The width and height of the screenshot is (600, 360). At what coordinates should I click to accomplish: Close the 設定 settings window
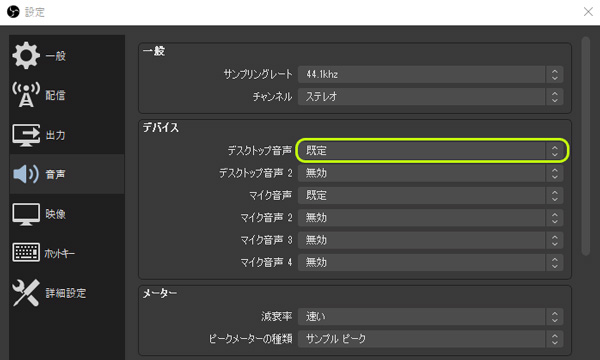click(x=588, y=11)
